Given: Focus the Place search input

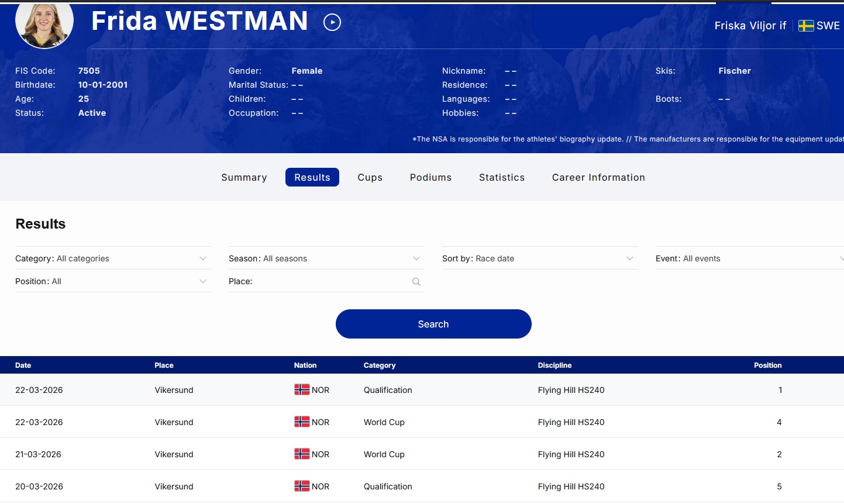Looking at the screenshot, I should click(326, 281).
